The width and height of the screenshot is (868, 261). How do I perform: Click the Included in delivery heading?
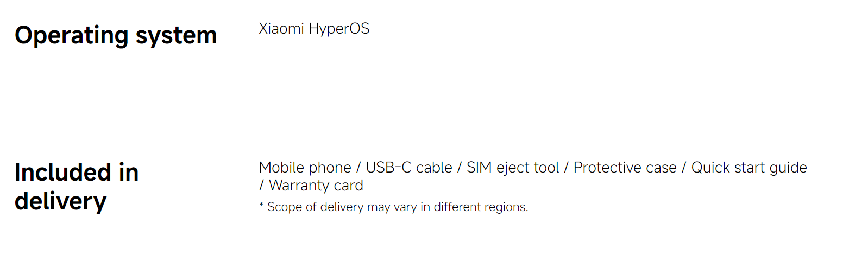[77, 187]
